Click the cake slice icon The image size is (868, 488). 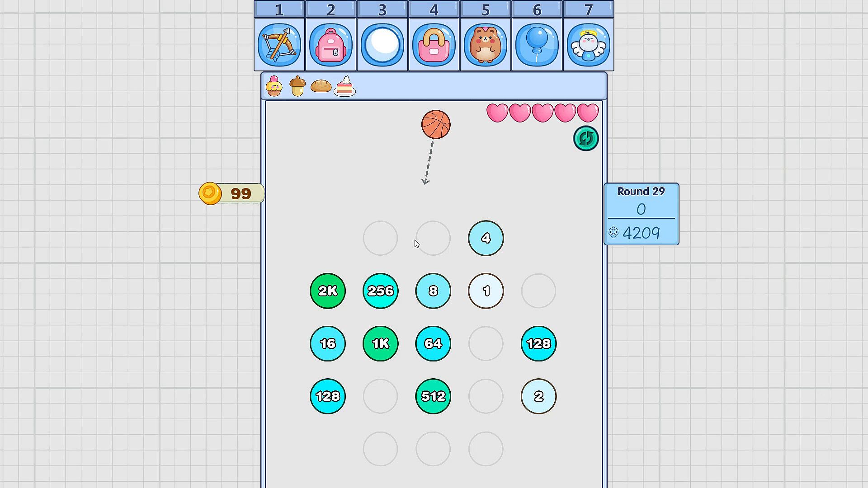[345, 86]
